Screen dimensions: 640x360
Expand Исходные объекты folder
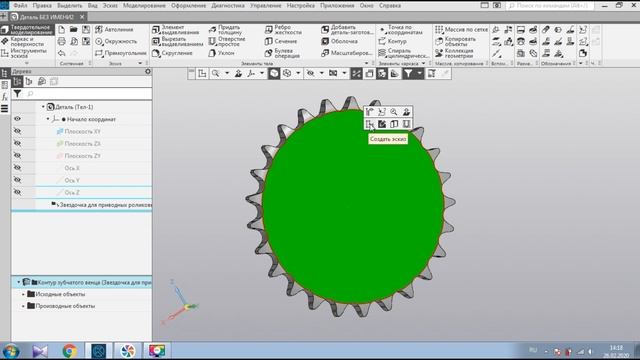[24, 294]
